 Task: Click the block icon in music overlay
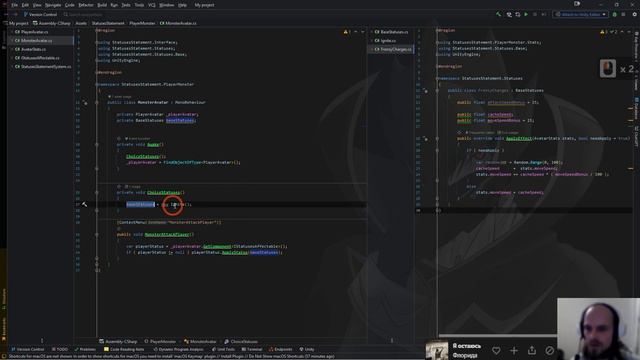[550, 350]
